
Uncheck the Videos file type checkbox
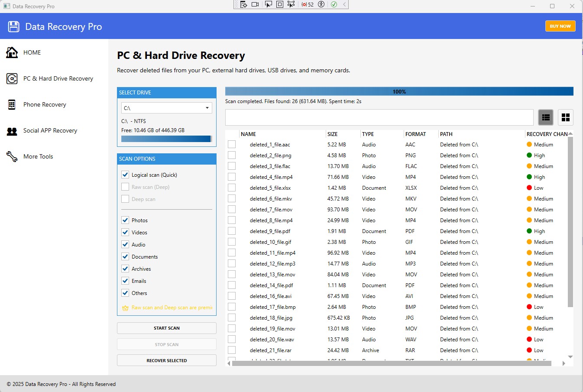[x=125, y=232]
